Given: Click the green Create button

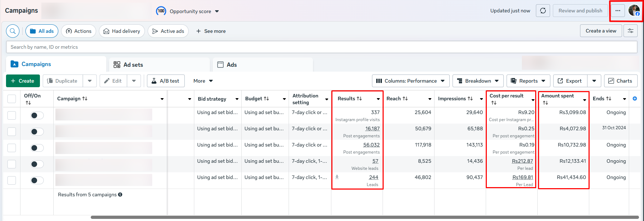Looking at the screenshot, I should click(23, 81).
